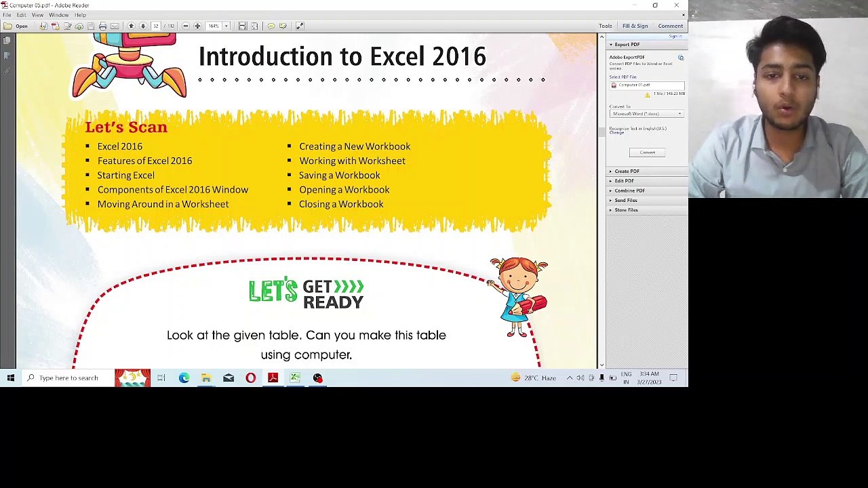Open the Window menu
This screenshot has width=868, height=488.
(x=58, y=15)
